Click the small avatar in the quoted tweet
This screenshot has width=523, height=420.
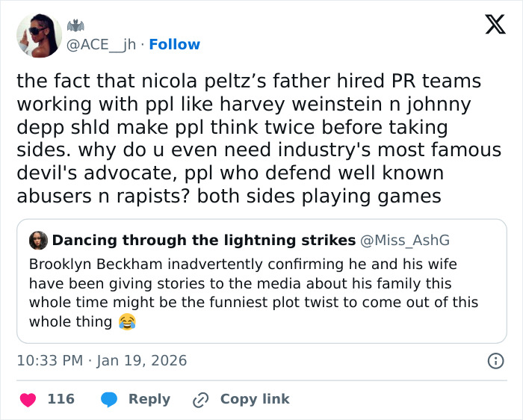point(38,241)
